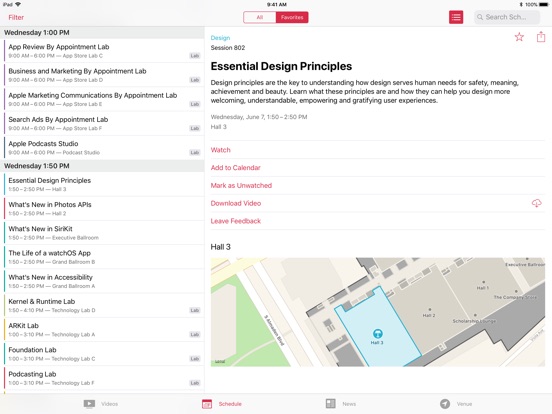Image resolution: width=552 pixels, height=414 pixels.
Task: Tap the Videos tab icon
Action: (x=89, y=403)
